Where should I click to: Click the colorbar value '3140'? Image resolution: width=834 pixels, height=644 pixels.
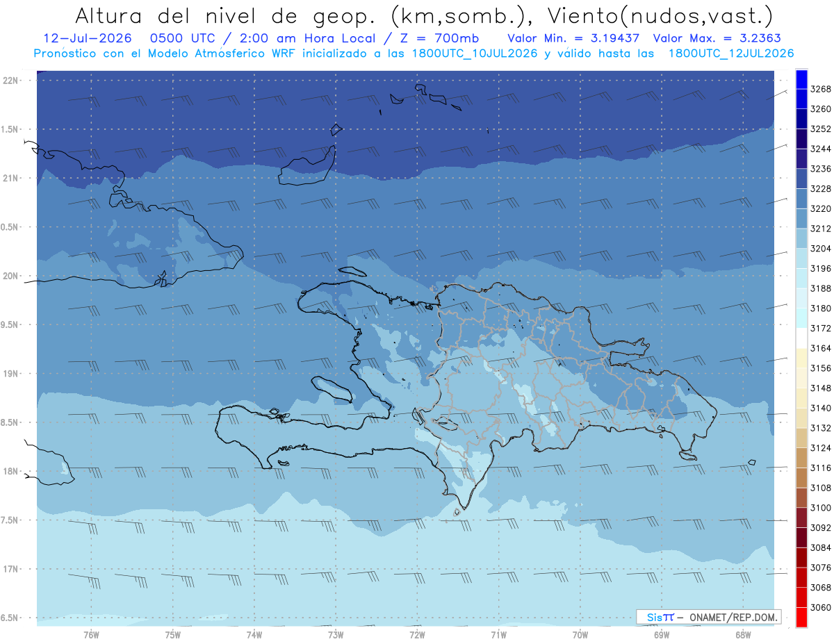[x=821, y=408]
